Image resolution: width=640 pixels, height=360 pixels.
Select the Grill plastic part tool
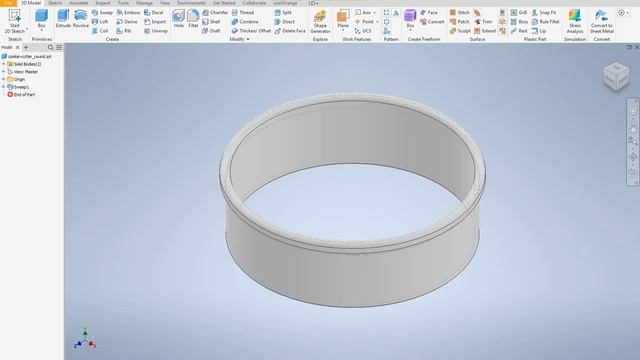[x=519, y=13]
